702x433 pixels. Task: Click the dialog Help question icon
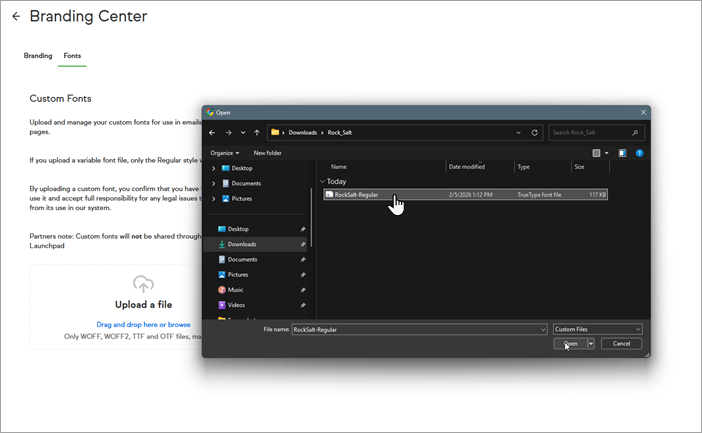[639, 153]
